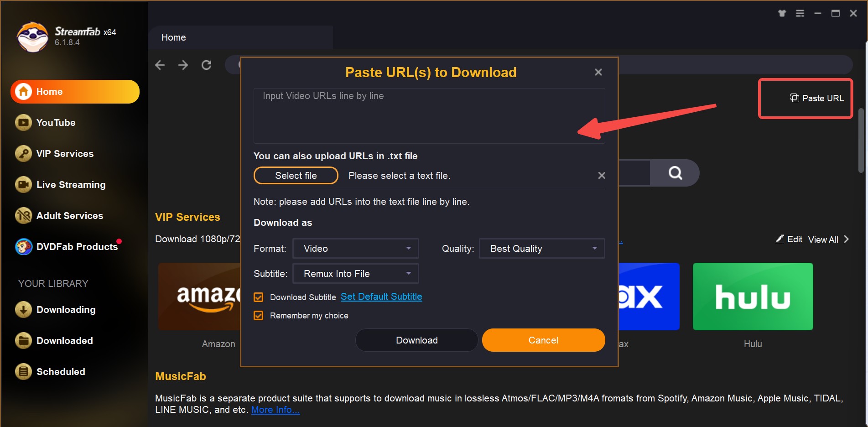Go to Home in the sidebar
Screen dimensions: 868x427
[75, 92]
